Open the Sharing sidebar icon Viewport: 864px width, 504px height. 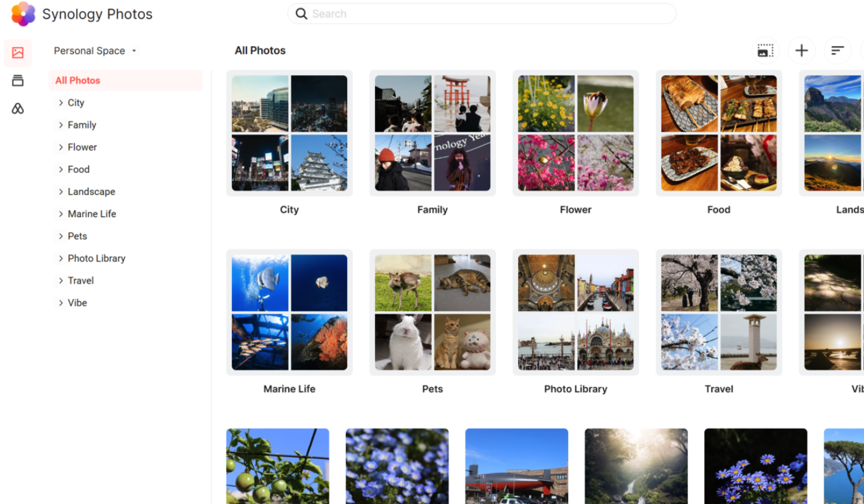point(18,109)
